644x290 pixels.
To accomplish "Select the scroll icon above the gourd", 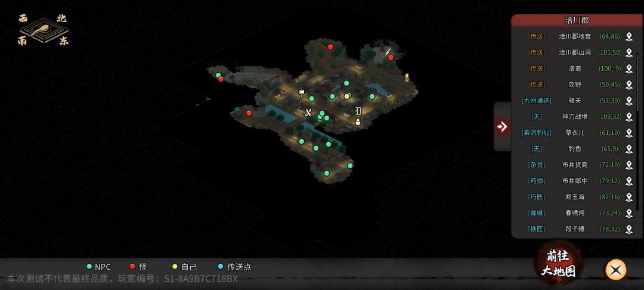I will tap(358, 111).
